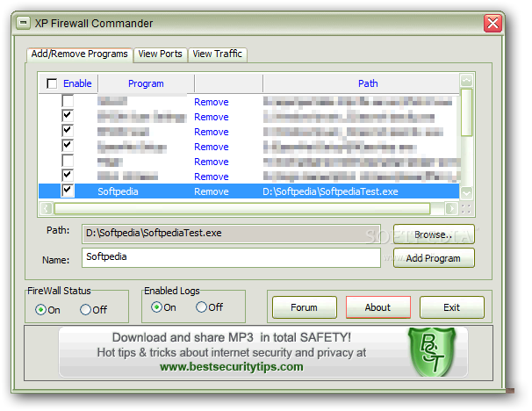The height and width of the screenshot is (411, 532).
Task: Click Remove in the fourth program row
Action: pyautogui.click(x=211, y=147)
